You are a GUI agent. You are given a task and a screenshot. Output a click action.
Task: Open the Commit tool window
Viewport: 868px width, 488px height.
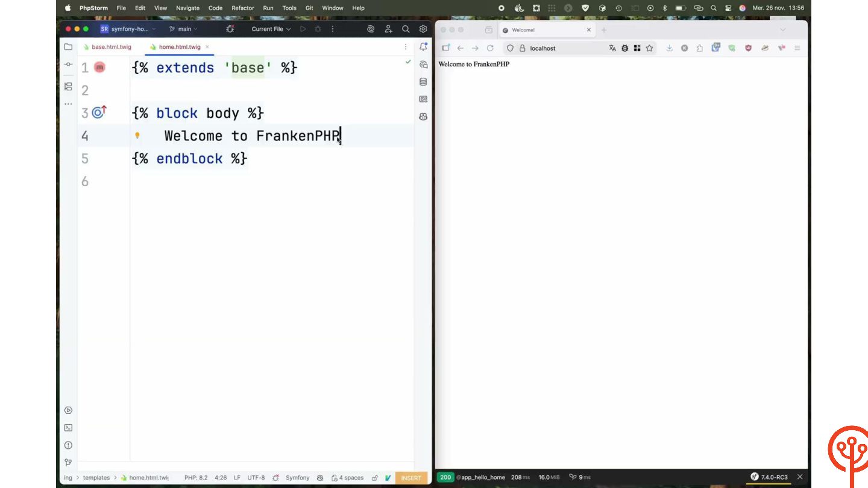(68, 64)
